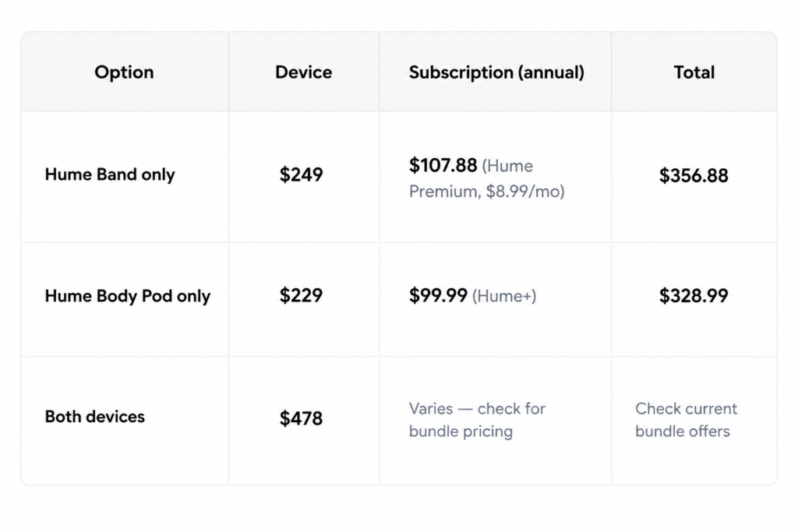Select the Subscription (annual) column header

(x=496, y=72)
